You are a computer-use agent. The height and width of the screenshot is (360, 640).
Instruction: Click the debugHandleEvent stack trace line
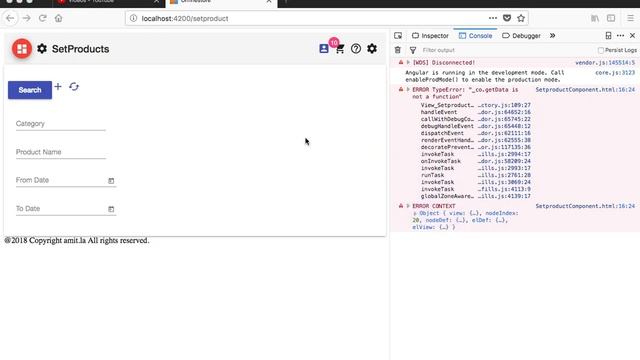476,126
